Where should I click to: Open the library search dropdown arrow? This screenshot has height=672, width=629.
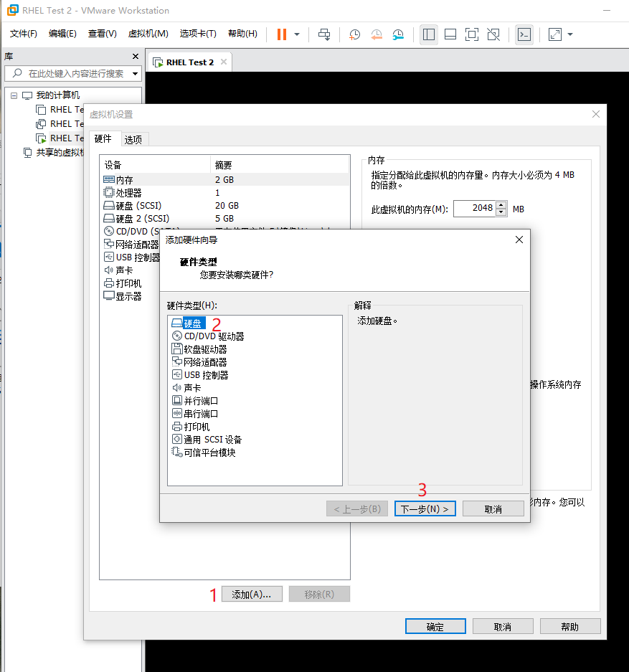pos(135,74)
